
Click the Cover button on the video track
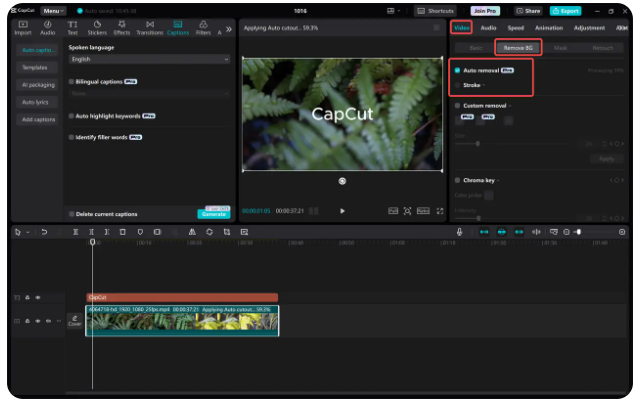point(74,321)
